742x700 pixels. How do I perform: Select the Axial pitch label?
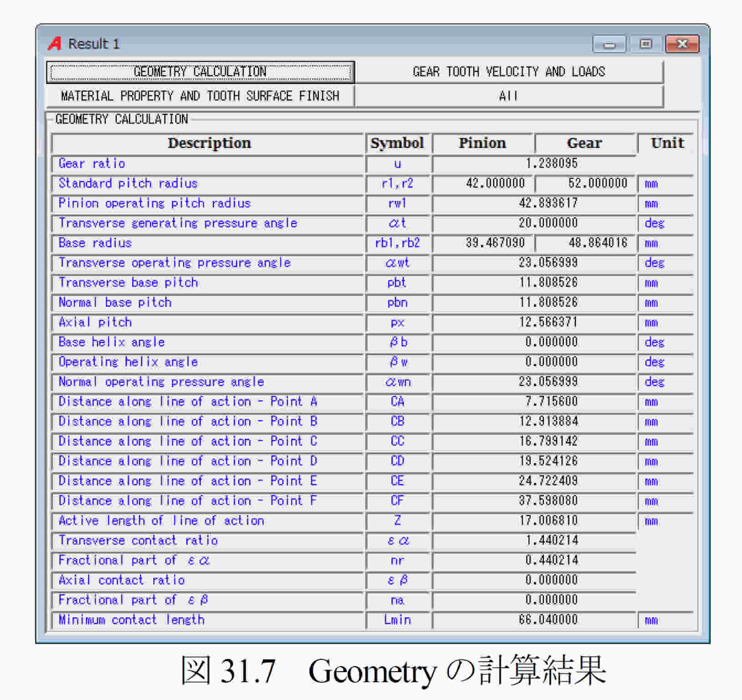[x=95, y=322]
